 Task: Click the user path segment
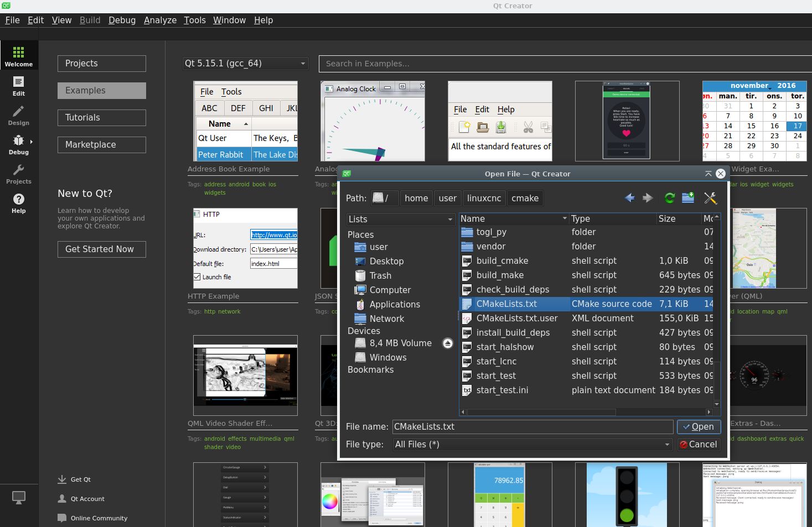pyautogui.click(x=448, y=198)
